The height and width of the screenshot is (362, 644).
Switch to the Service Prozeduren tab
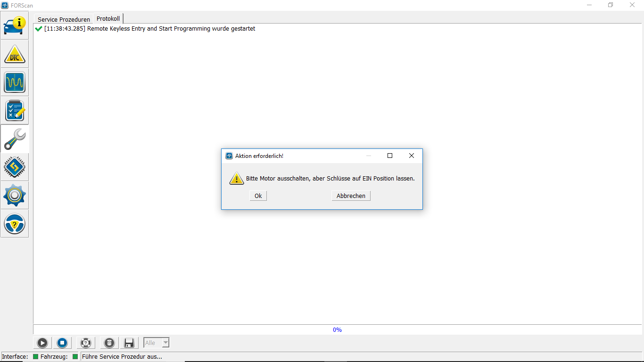coord(64,19)
